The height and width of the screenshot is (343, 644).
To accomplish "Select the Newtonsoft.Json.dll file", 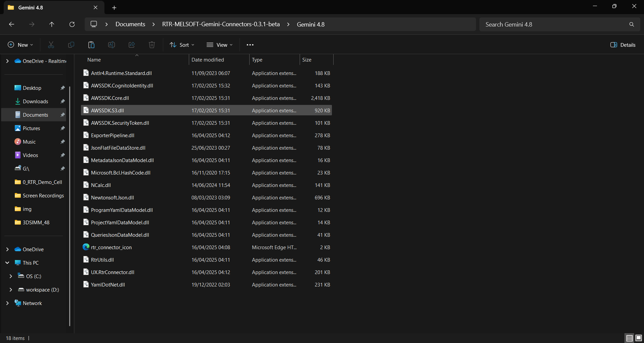I will (206, 197).
